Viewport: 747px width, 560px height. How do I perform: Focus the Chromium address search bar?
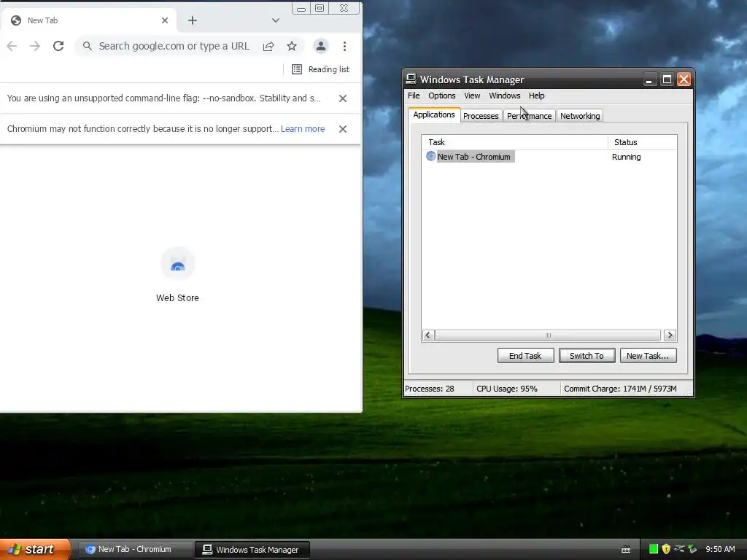coord(173,46)
